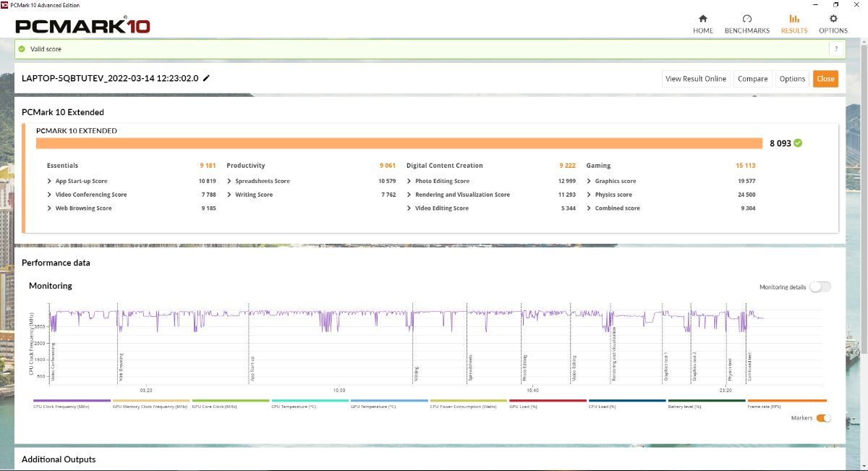
Task: Click the Results bar chart icon
Action: pyautogui.click(x=794, y=19)
